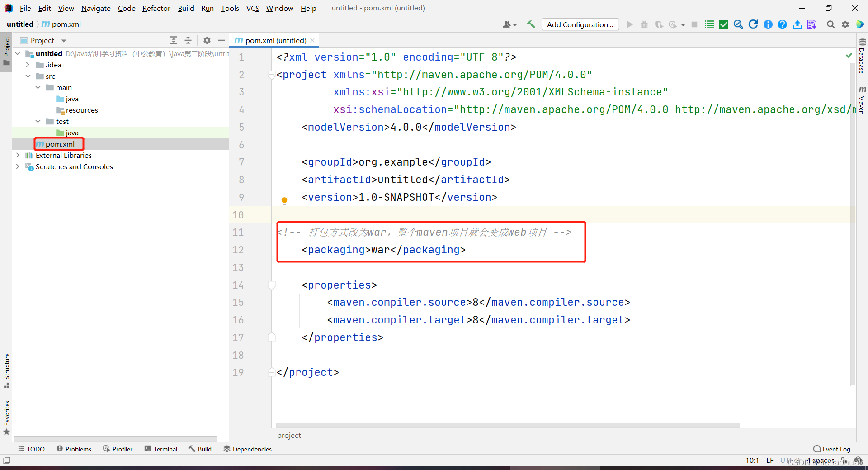
Task: Open IDE settings gear in top toolbar
Action: click(845, 24)
